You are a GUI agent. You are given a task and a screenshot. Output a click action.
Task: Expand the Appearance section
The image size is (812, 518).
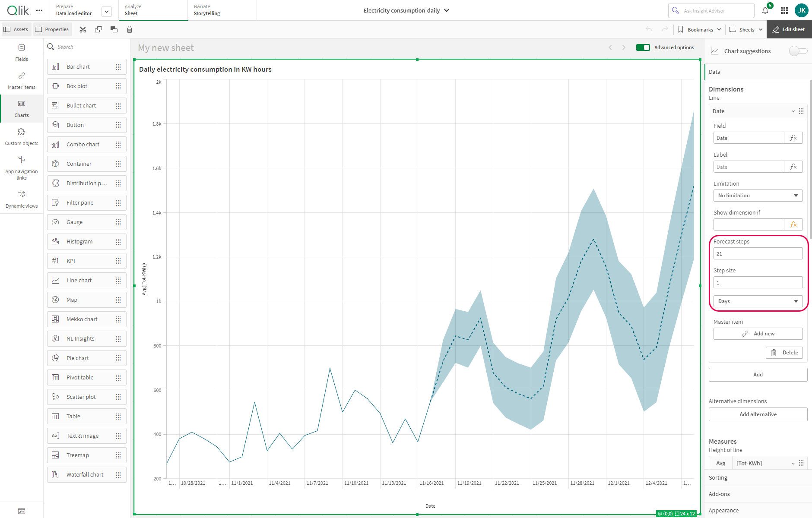pos(723,510)
